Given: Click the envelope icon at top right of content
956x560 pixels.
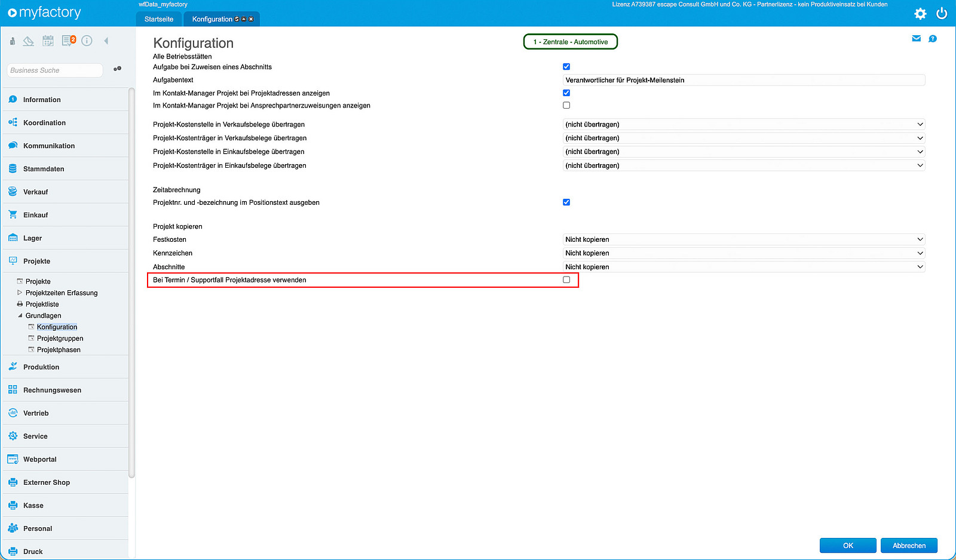Looking at the screenshot, I should 917,39.
